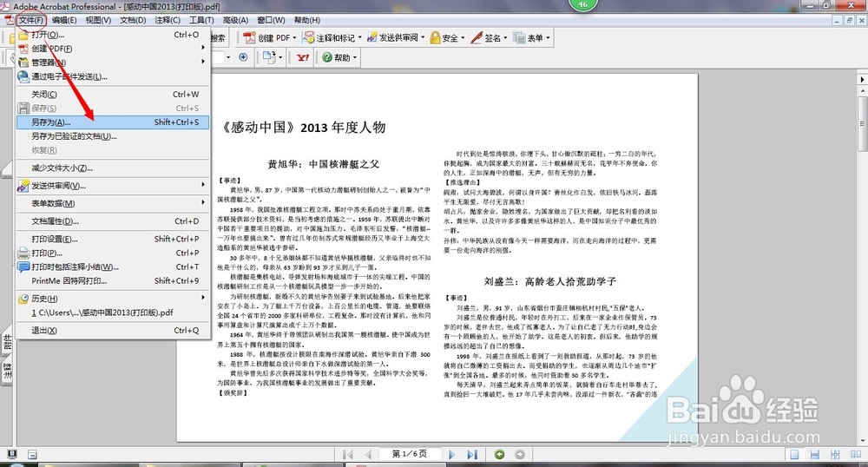This screenshot has width=868, height=467.
Task: Open the Help (帮助) menu in menu bar
Action: click(x=306, y=20)
